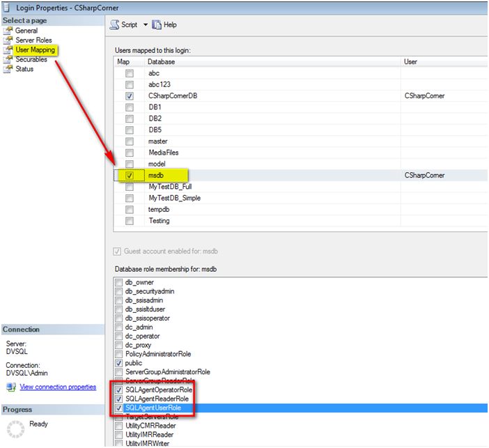Click the User column header
Screen dimensions: 489x448
point(444,62)
